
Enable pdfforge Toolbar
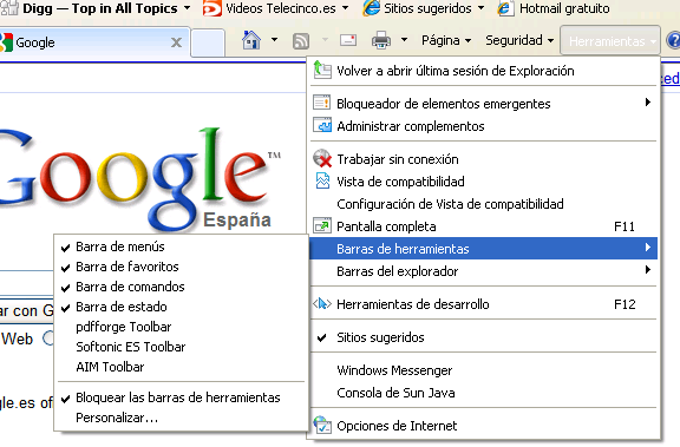[181, 326]
